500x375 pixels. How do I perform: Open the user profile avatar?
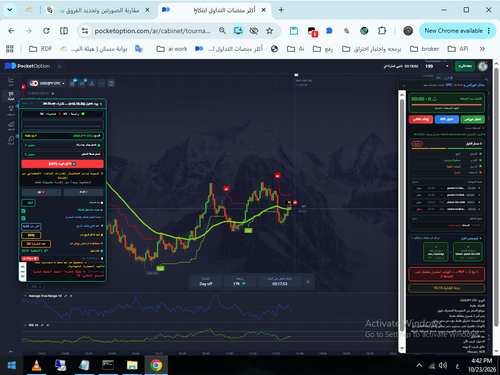click(x=483, y=66)
